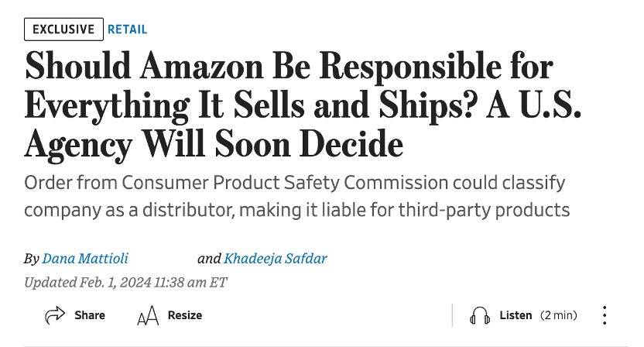Click the Share text label
This screenshot has width=644, height=347.
pyautogui.click(x=90, y=315)
